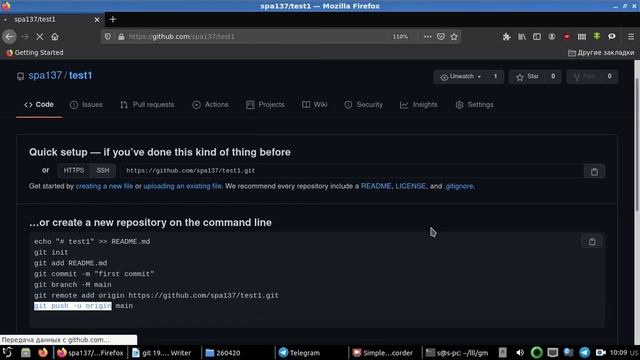Image resolution: width=640 pixels, height=360 pixels.
Task: Go back with the browser back arrow
Action: tap(9, 36)
